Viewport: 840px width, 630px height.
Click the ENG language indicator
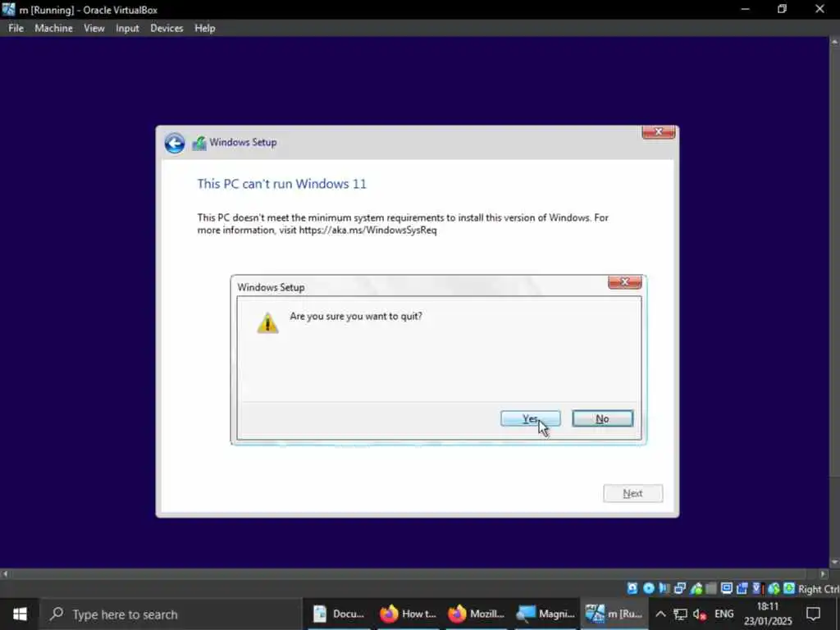(x=724, y=614)
